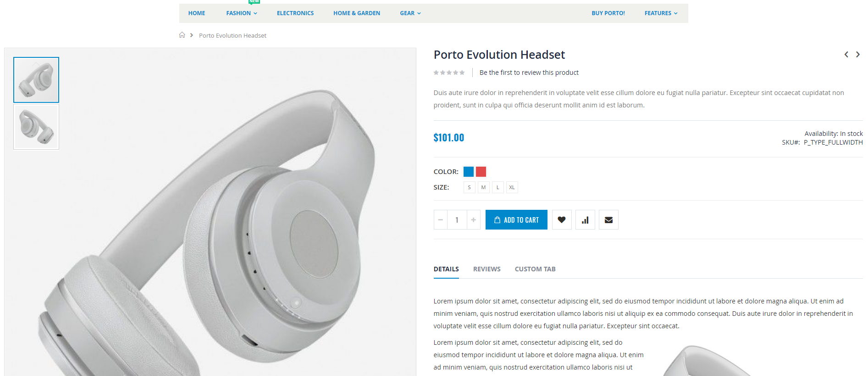Select the second headset thumbnail image
This screenshot has height=376, width=868.
(x=36, y=127)
